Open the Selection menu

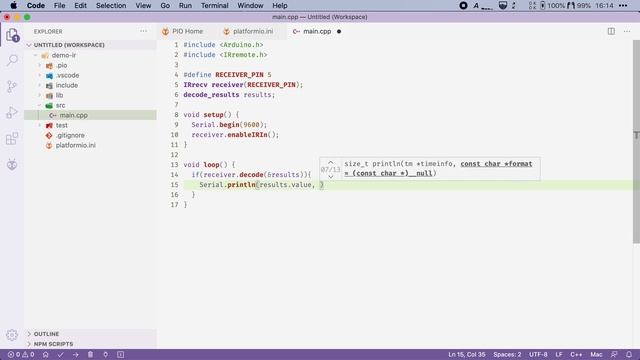(x=111, y=6)
